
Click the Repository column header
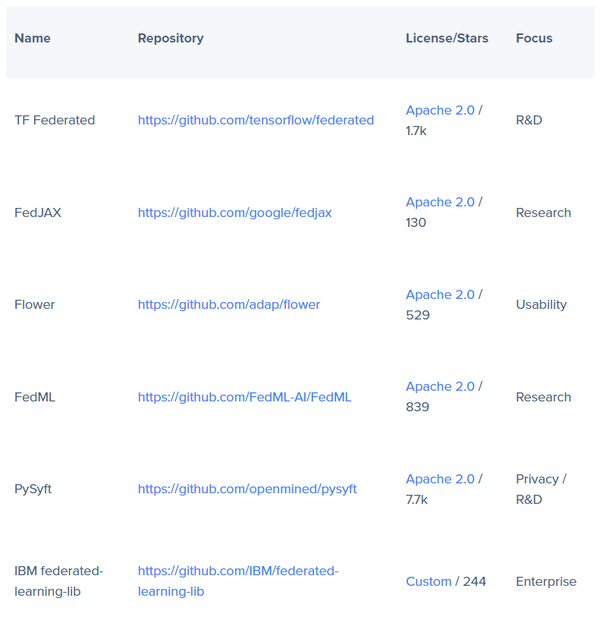(x=170, y=38)
